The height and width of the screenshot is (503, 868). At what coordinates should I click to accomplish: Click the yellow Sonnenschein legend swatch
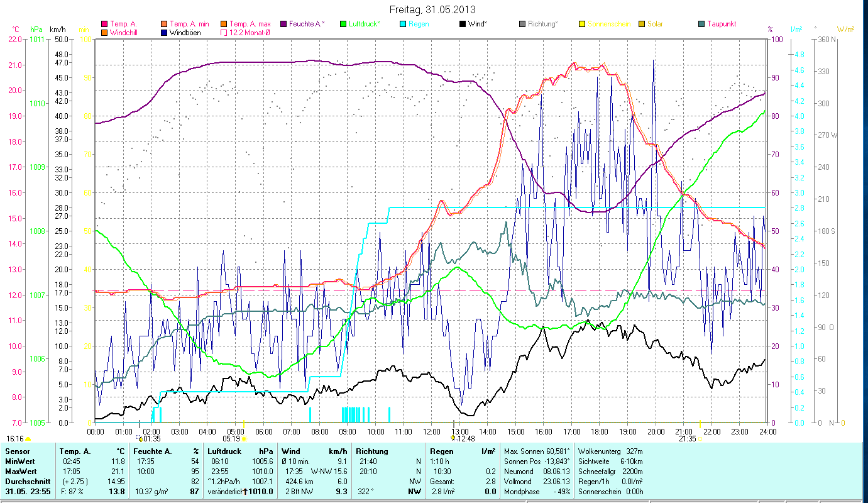click(x=581, y=24)
